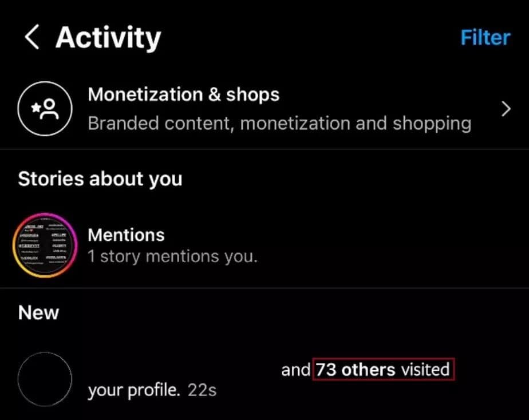529x420 pixels.
Task: Open the Stories about you section header
Action: (100, 179)
